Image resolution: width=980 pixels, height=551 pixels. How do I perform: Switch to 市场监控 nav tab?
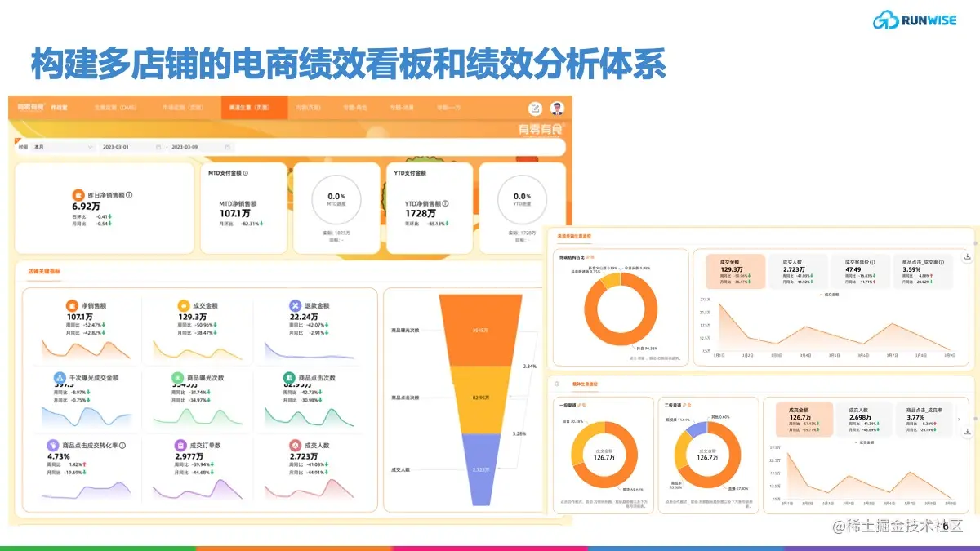coord(181,108)
